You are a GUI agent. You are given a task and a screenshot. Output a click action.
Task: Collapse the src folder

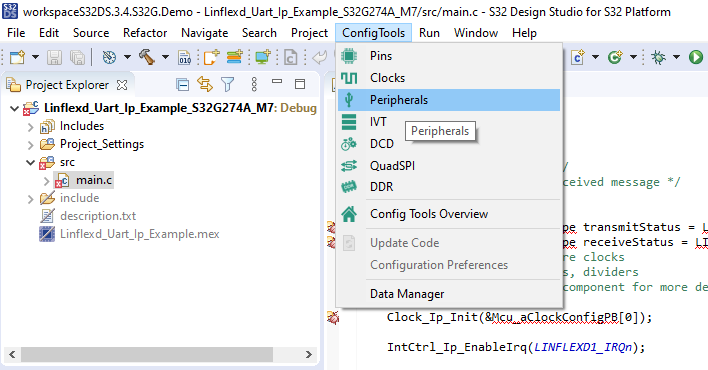point(30,163)
